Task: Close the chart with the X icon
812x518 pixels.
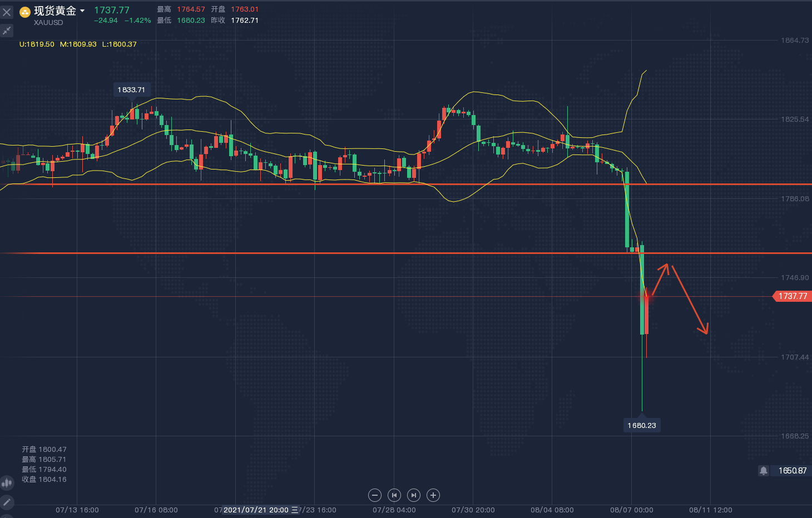Action: point(7,12)
